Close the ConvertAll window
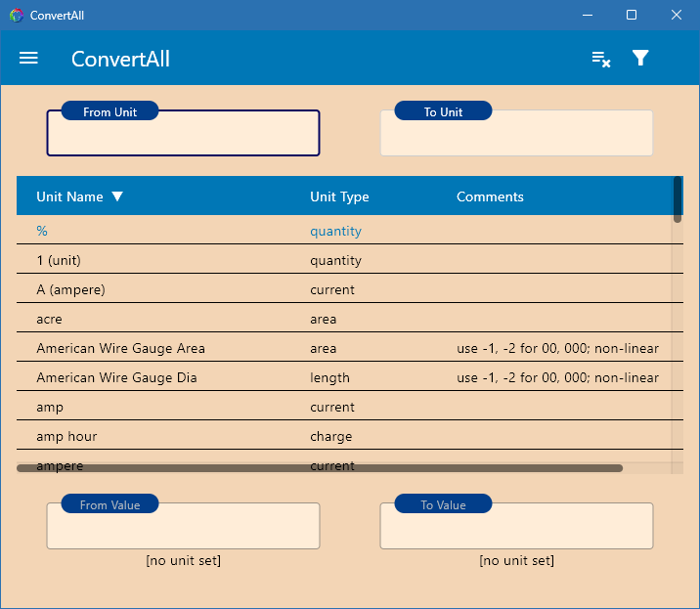Image resolution: width=700 pixels, height=609 pixels. (x=676, y=15)
